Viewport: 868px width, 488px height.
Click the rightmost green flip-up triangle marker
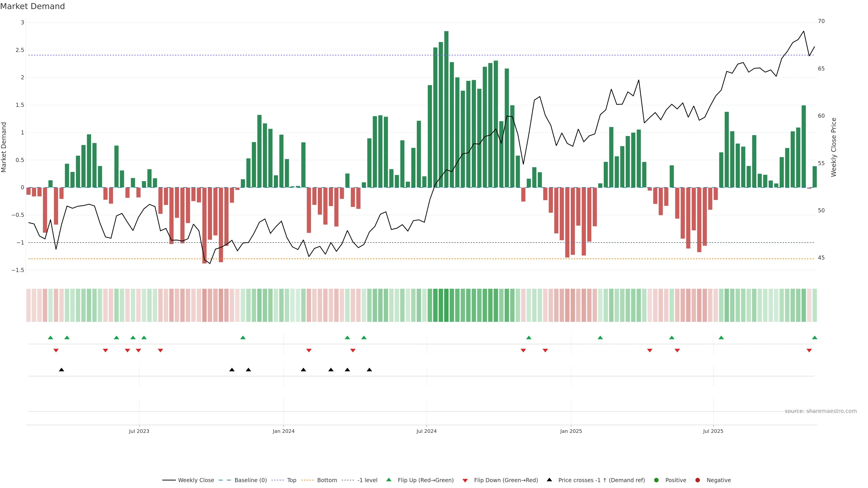click(814, 338)
